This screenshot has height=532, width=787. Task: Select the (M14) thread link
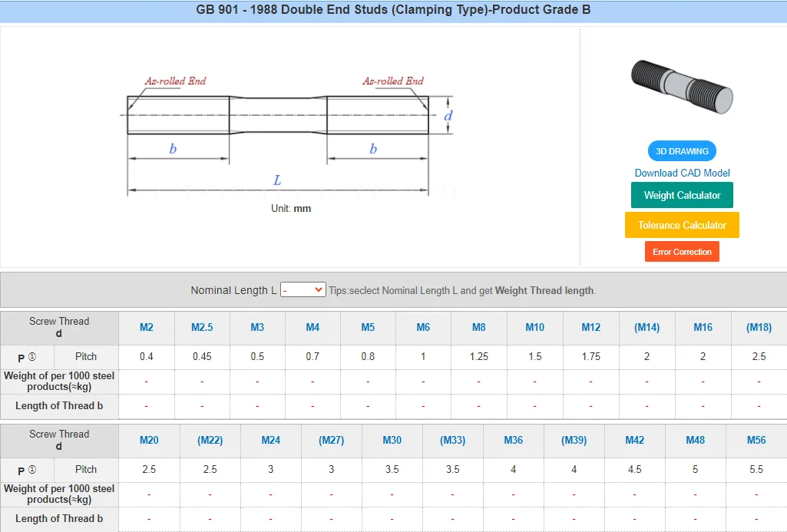(x=646, y=327)
